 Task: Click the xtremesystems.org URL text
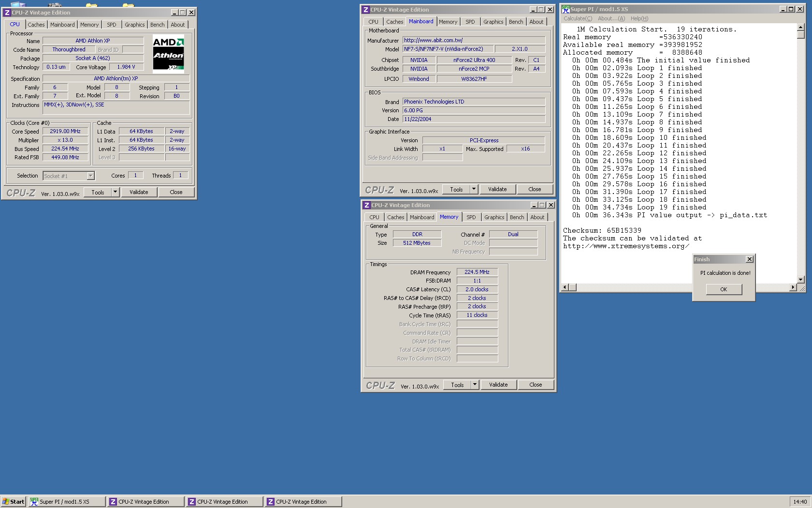(x=626, y=246)
